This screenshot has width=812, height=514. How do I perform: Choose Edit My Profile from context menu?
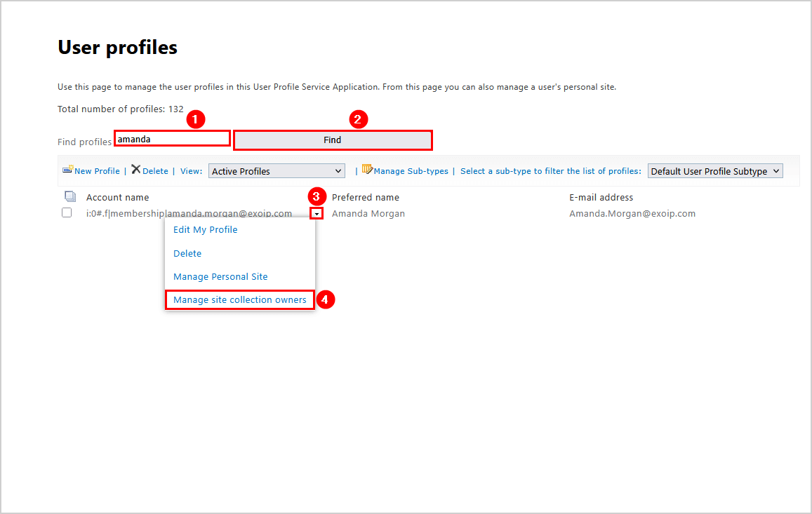206,230
